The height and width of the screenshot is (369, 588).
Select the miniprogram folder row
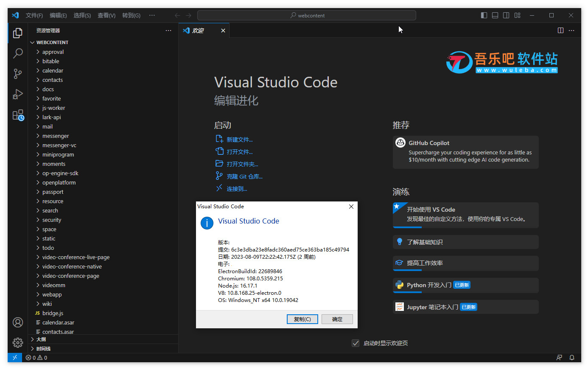104,154
